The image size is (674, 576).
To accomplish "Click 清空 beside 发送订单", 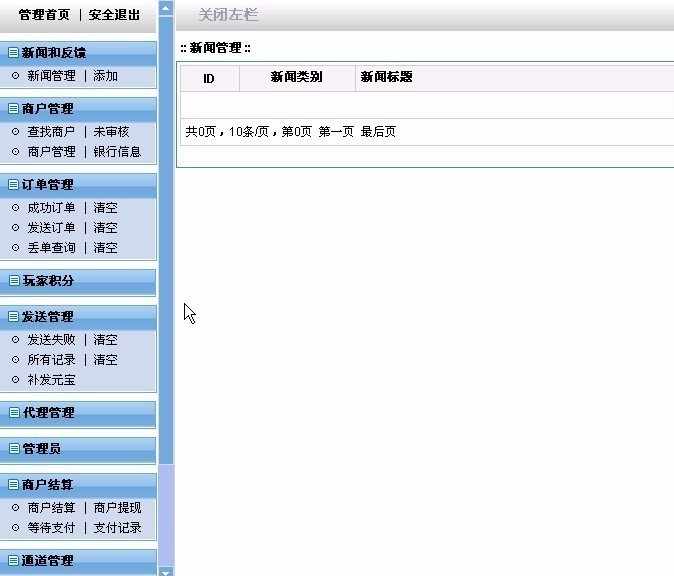I will tap(105, 228).
